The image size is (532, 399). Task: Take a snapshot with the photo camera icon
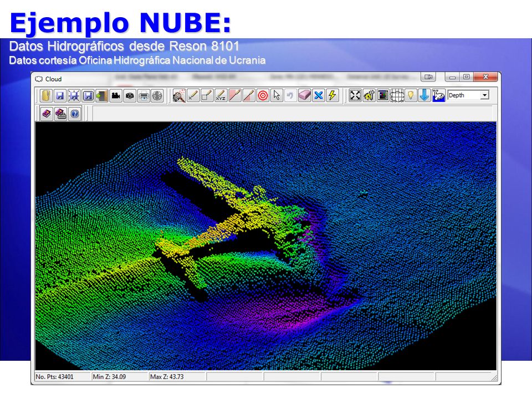pyautogui.click(x=130, y=96)
